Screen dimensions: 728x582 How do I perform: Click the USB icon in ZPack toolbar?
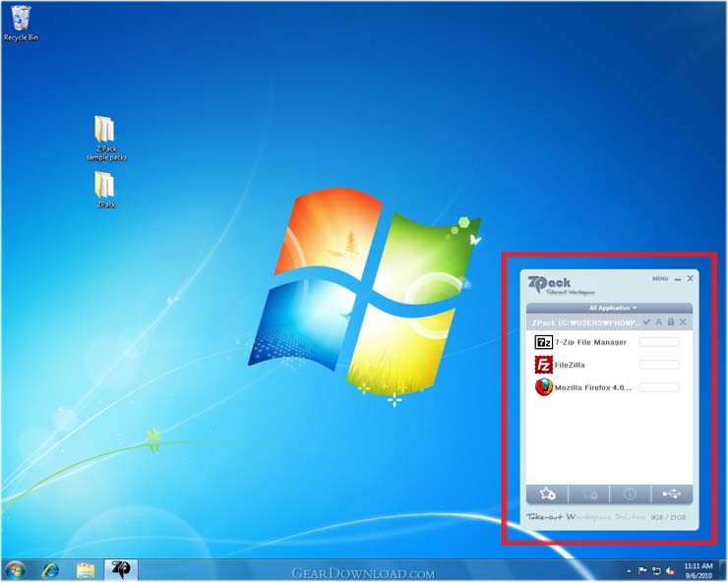[671, 494]
